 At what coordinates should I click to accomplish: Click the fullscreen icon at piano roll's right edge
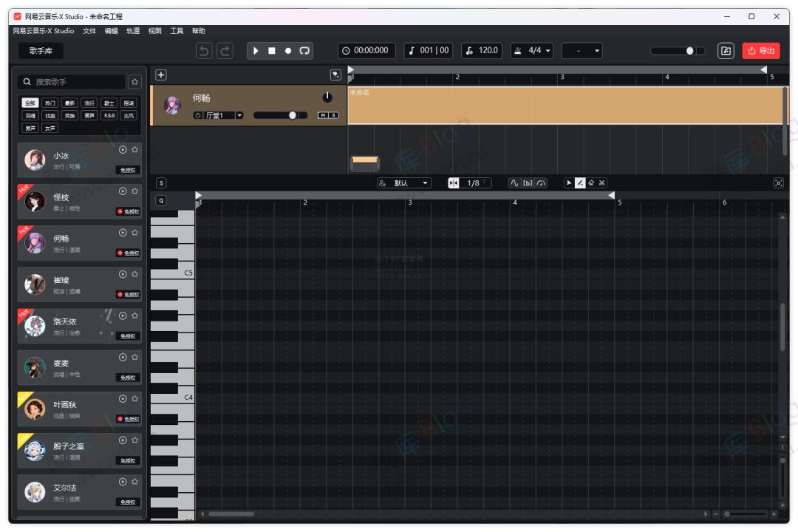(x=779, y=183)
